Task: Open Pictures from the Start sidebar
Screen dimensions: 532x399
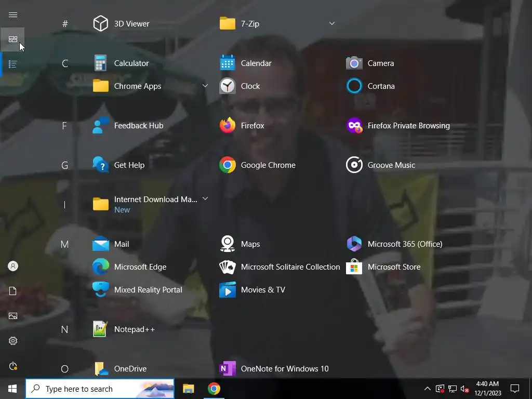Action: (x=13, y=316)
